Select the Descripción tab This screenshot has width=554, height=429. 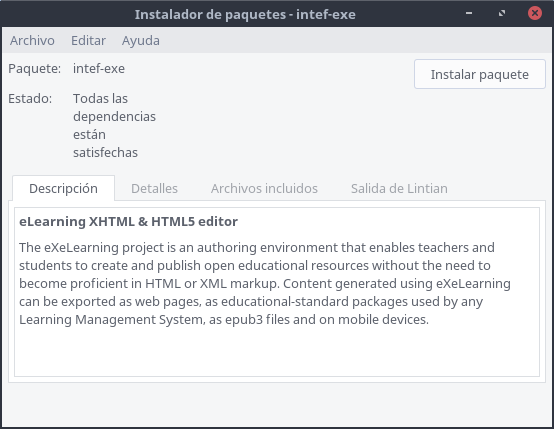[63, 188]
